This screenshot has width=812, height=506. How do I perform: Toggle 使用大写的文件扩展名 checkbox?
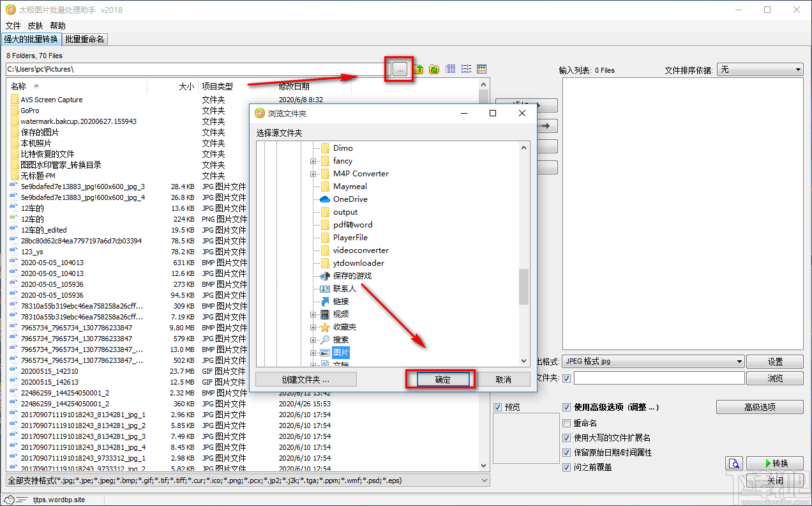point(566,438)
